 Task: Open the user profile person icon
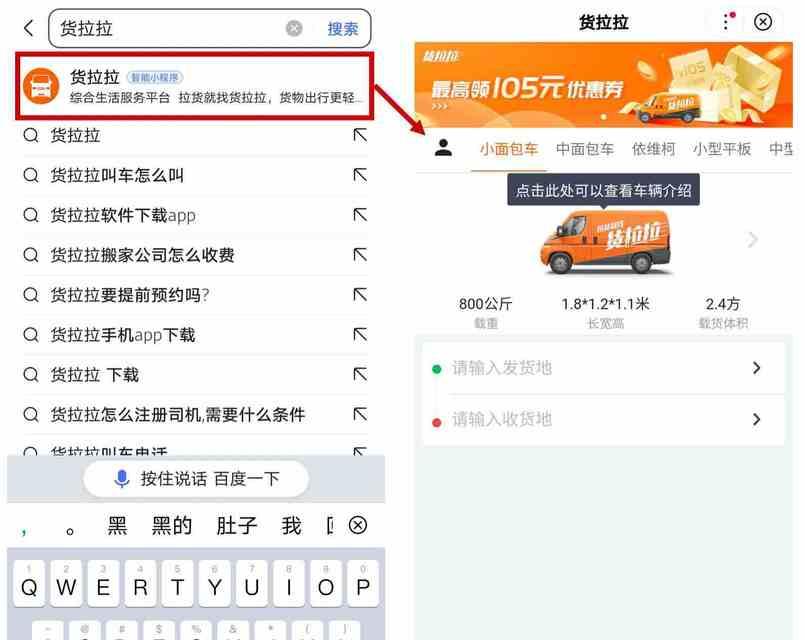click(443, 148)
